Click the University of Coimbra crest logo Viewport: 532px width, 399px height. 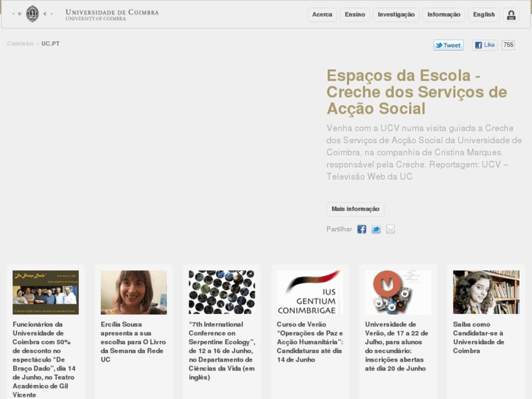click(32, 14)
